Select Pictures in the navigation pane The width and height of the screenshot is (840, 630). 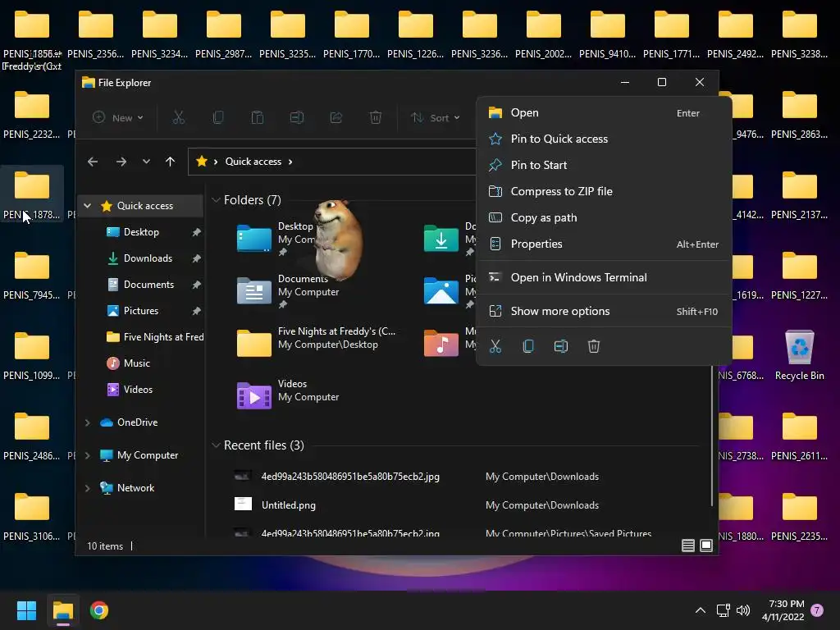tap(141, 311)
